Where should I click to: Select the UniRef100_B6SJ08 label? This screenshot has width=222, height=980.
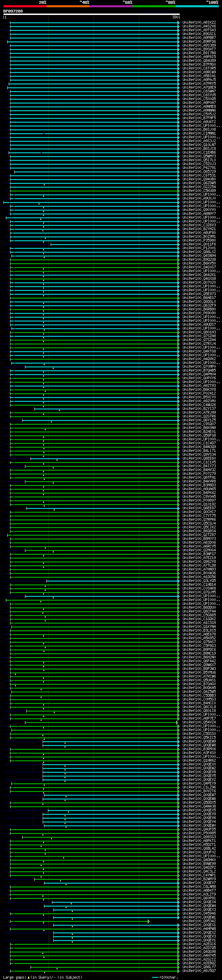199,130
